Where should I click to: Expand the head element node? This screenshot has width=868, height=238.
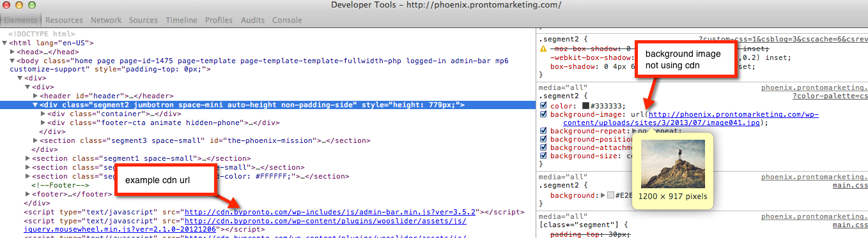point(13,52)
